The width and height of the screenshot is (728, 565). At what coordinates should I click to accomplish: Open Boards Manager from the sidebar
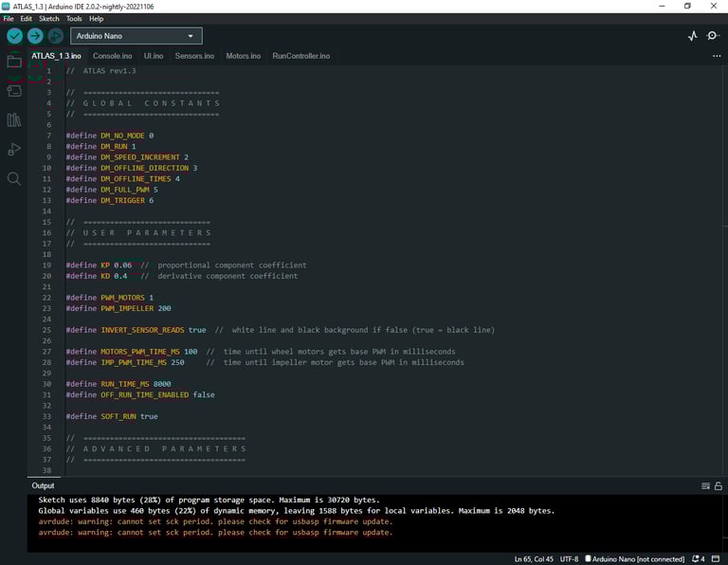pyautogui.click(x=13, y=90)
